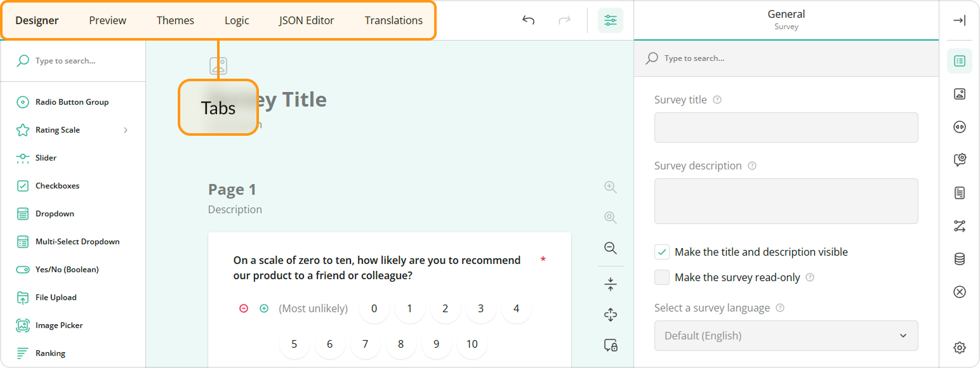Open the Translations tab

pos(394,20)
